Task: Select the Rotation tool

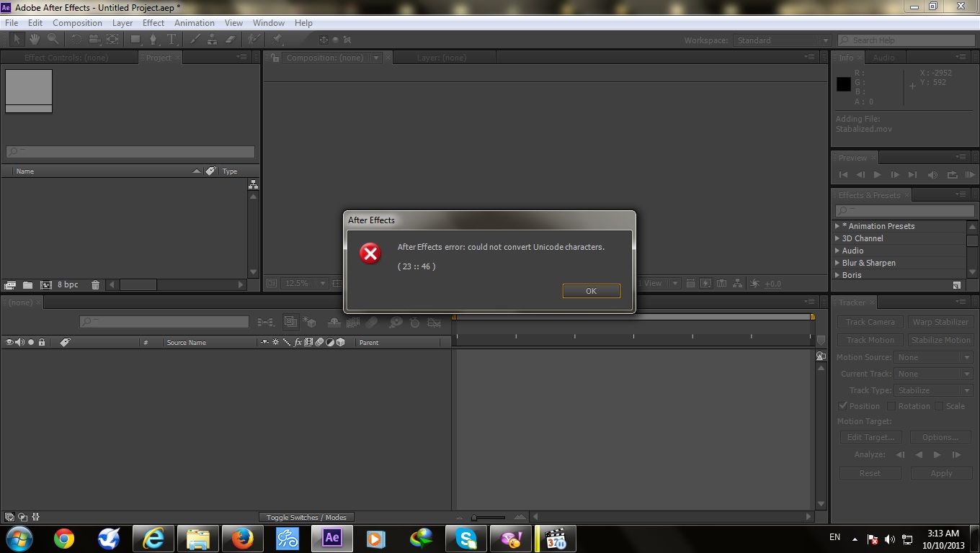Action: (76, 40)
